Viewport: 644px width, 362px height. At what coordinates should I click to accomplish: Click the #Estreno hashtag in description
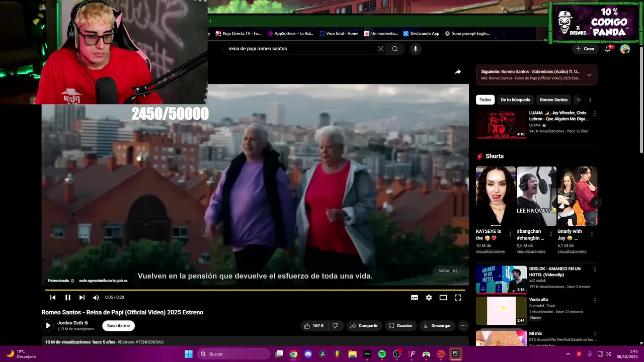coord(126,342)
